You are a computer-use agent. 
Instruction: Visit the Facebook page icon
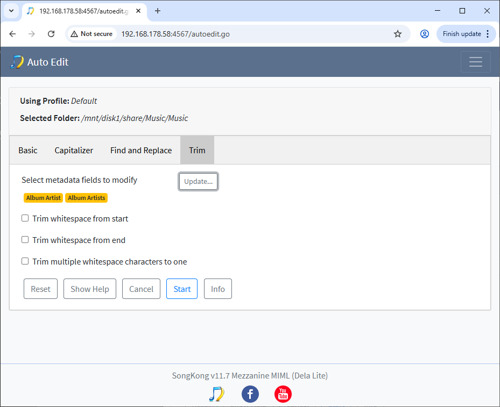point(250,394)
